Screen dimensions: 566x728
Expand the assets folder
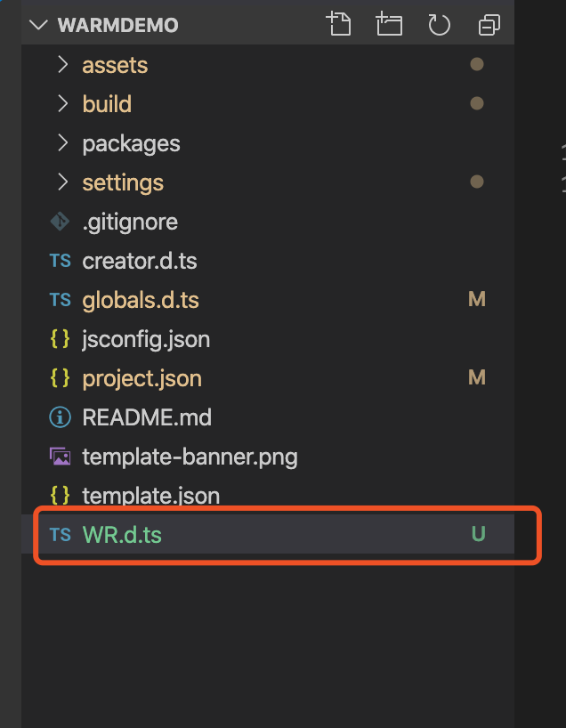point(62,65)
